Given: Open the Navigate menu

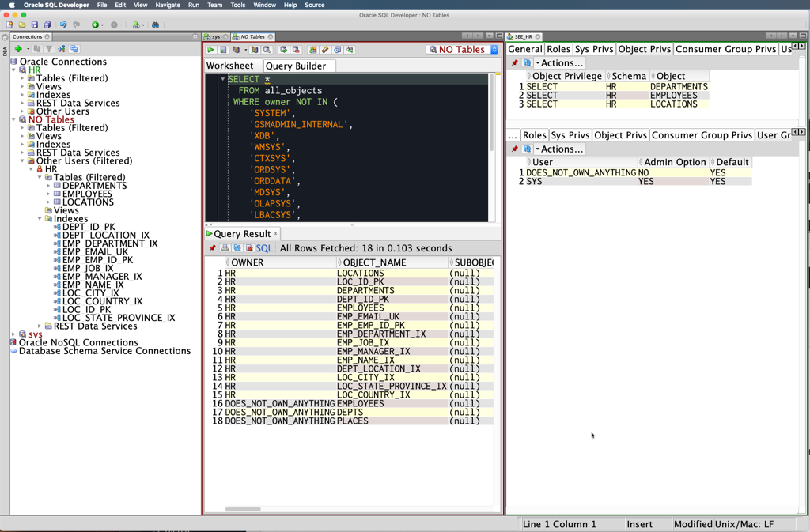Looking at the screenshot, I should tap(167, 5).
